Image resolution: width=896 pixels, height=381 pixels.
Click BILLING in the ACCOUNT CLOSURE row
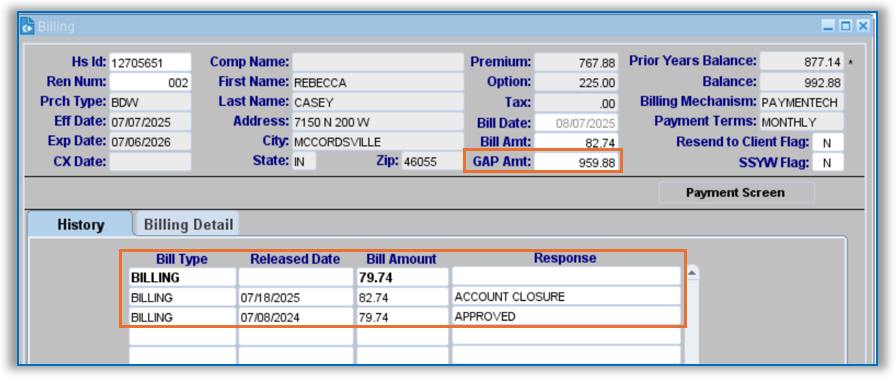tap(182, 297)
